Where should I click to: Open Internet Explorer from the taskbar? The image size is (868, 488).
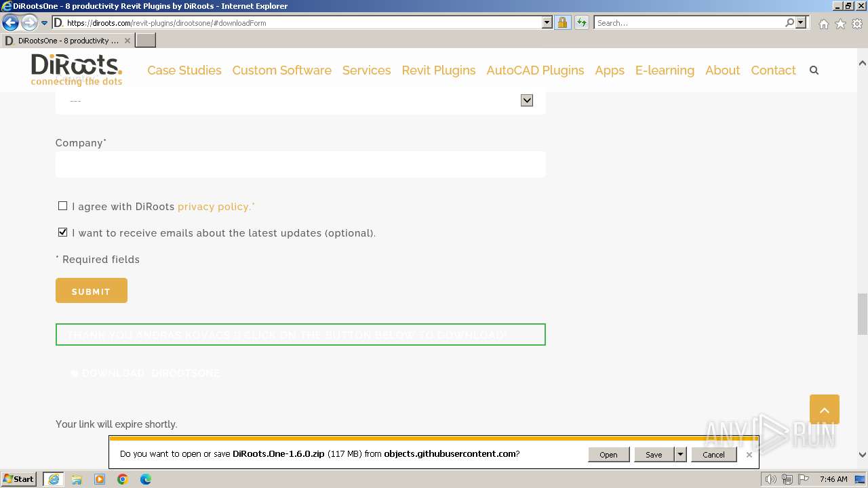[54, 479]
